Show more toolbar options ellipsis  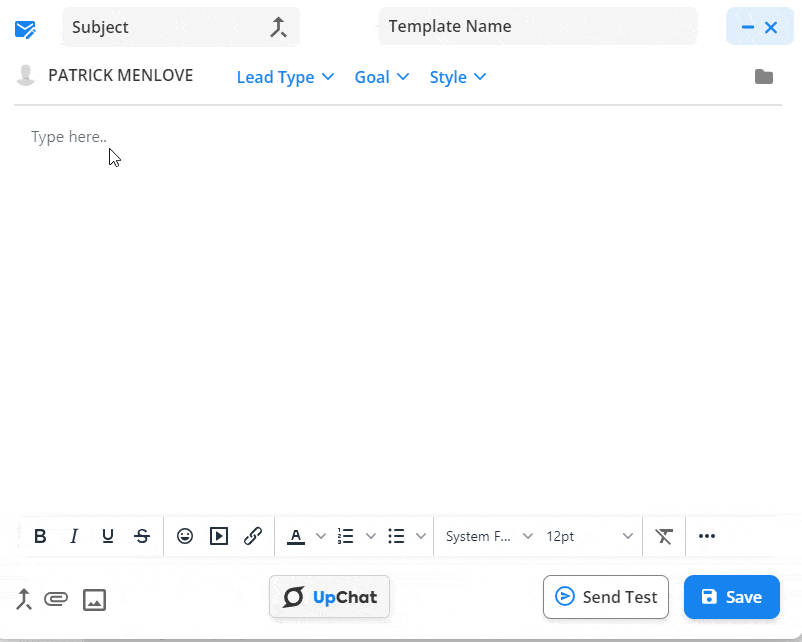[707, 536]
